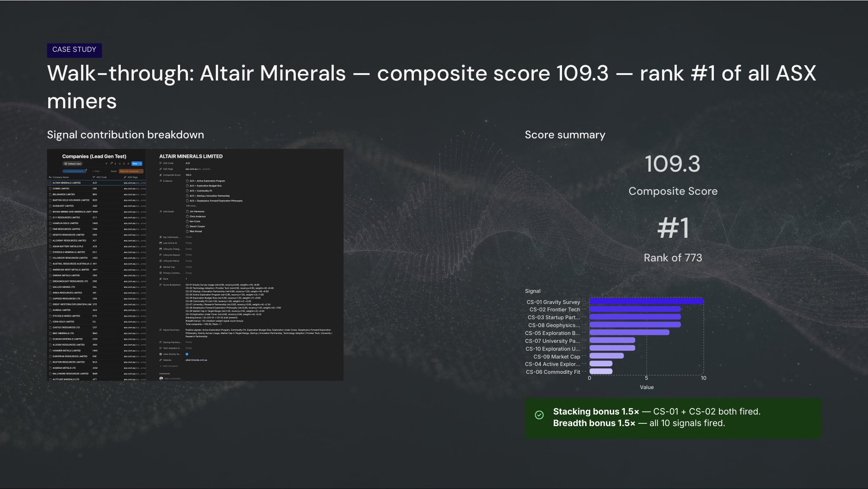Image resolution: width=868 pixels, height=489 pixels.
Task: Open the asx.com.au ASX Page link
Action: (198, 169)
